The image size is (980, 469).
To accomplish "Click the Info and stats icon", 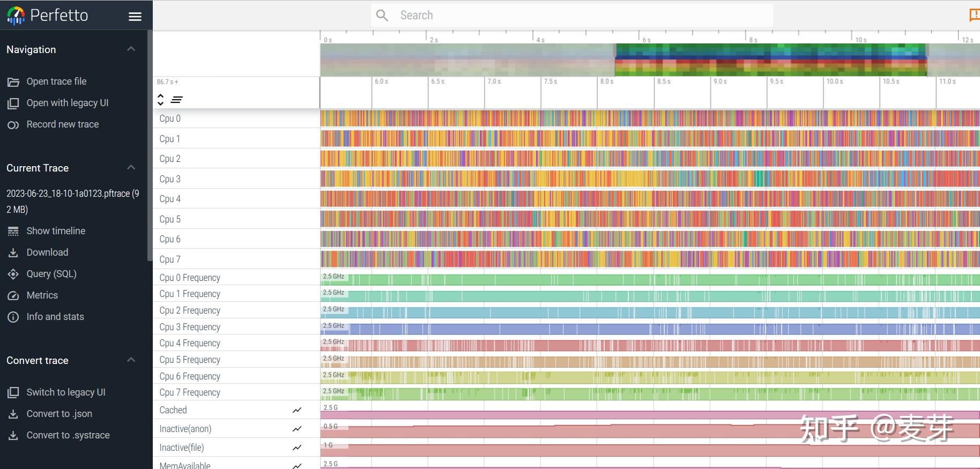I will click(13, 317).
